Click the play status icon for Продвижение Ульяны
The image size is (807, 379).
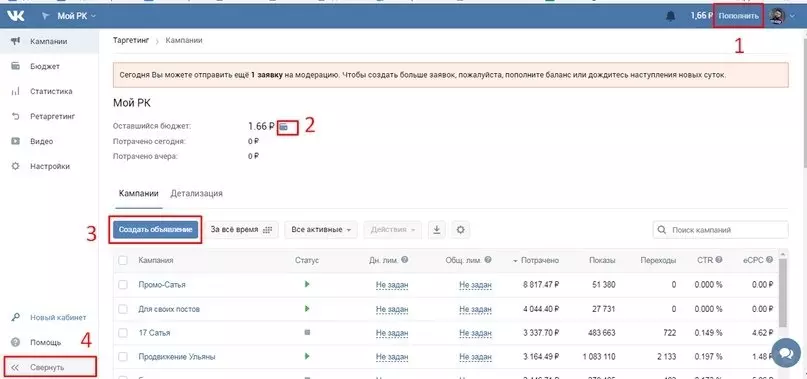[x=307, y=356]
